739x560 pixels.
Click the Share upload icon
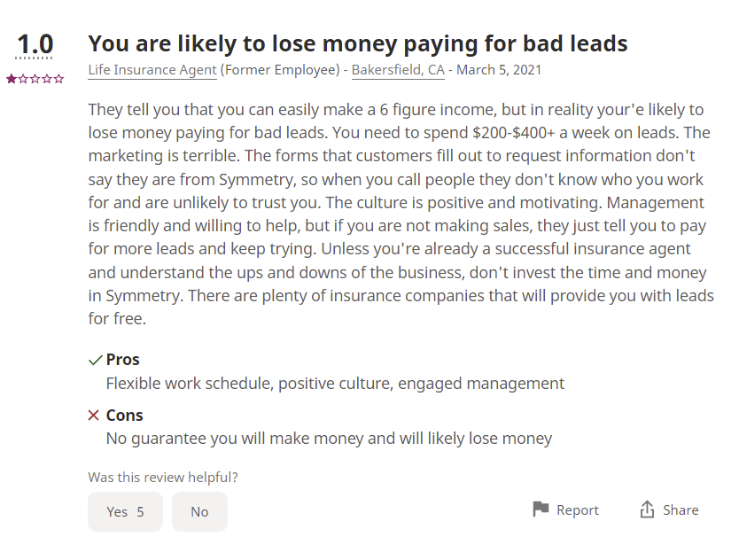647,509
